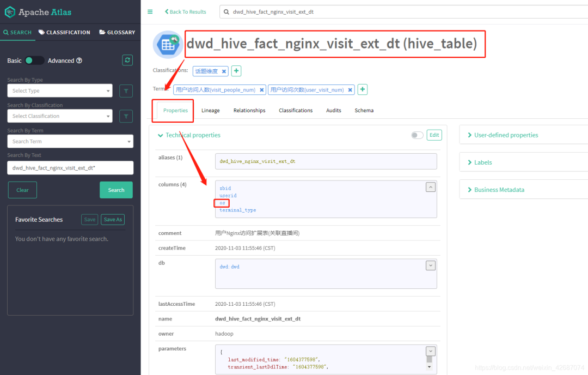Open the CLASSIFICATION sidebar tab
Viewport: 588px width, 375px height.
point(64,32)
